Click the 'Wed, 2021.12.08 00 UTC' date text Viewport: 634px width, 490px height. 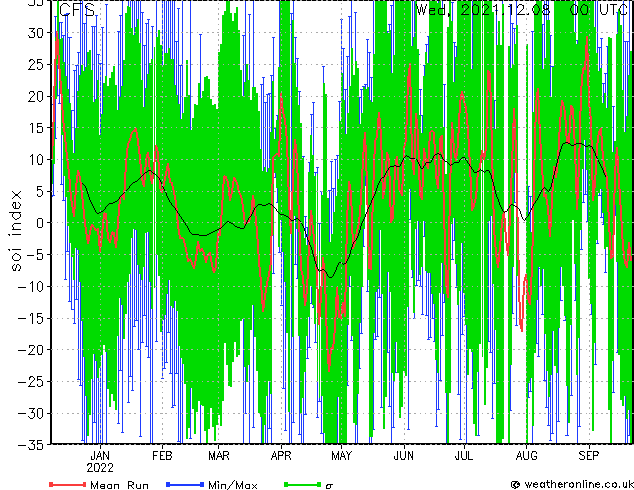(524, 10)
